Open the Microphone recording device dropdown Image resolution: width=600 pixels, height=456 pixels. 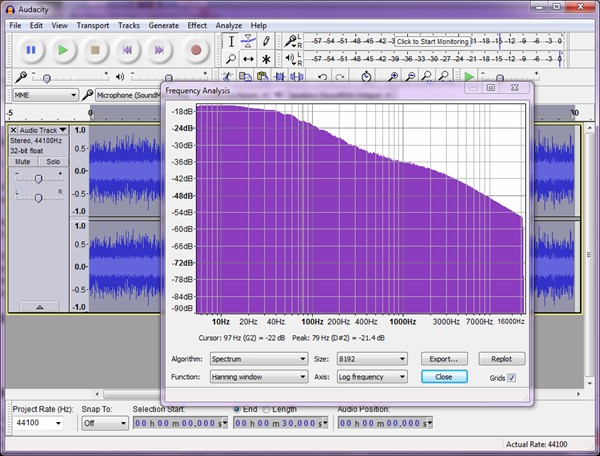pos(128,95)
